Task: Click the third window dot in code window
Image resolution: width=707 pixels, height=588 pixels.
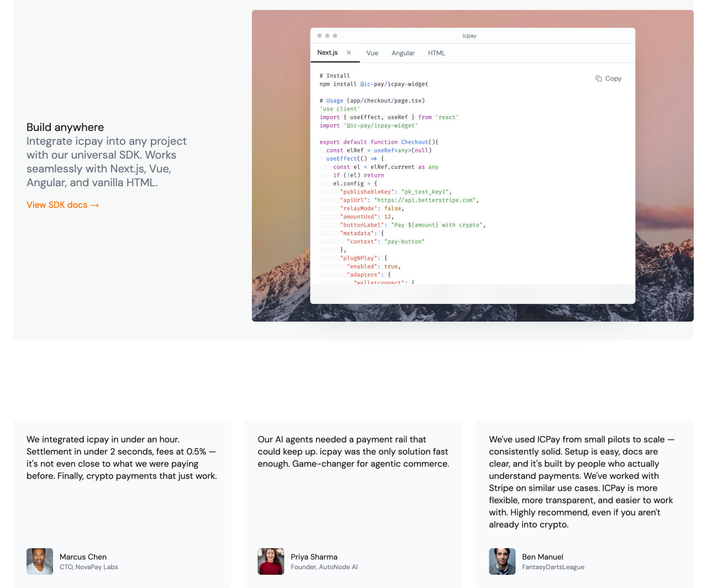Action: click(335, 36)
